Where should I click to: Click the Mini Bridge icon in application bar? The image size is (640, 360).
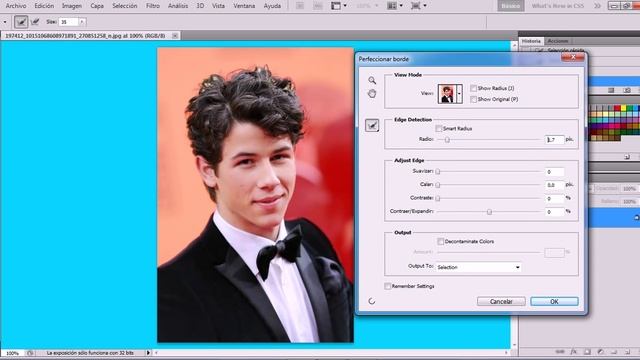coord(318,6)
